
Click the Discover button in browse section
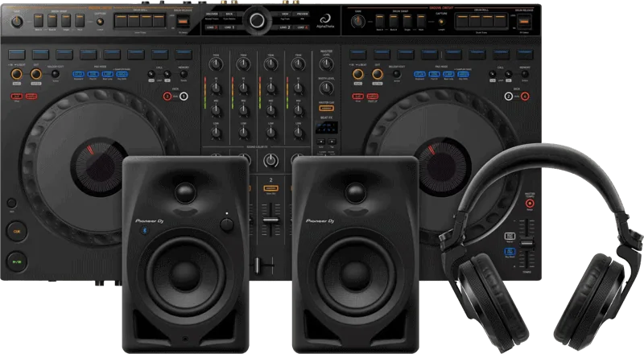click(x=212, y=14)
